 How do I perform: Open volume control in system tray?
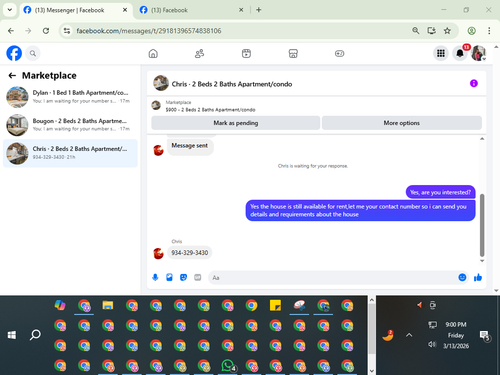pyautogui.click(x=432, y=344)
